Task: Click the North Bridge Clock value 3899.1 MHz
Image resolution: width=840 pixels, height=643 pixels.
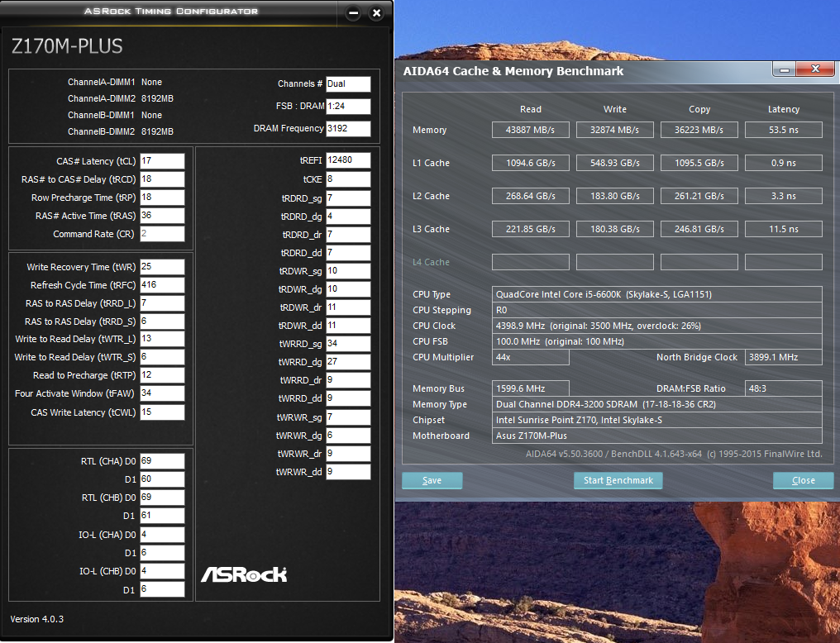Action: [784, 357]
